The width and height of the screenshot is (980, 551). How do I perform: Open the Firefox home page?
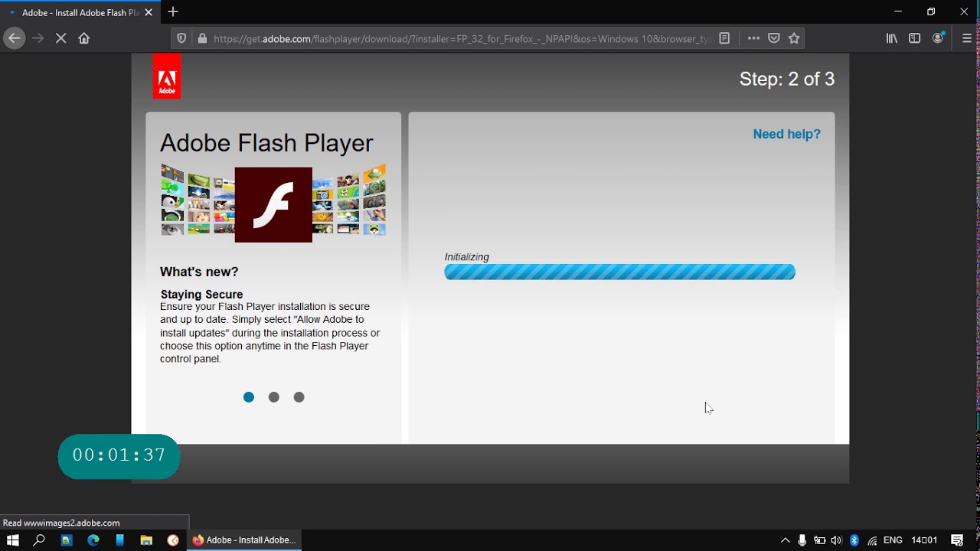point(84,38)
